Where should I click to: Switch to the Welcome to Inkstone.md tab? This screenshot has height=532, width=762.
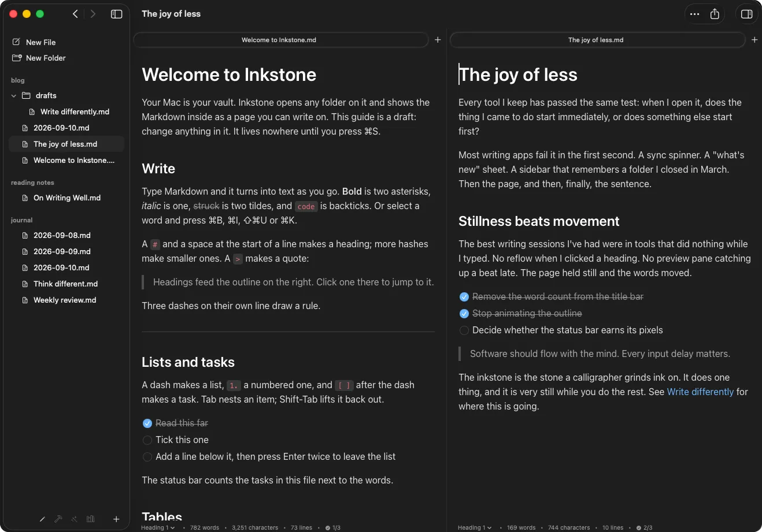(282, 40)
